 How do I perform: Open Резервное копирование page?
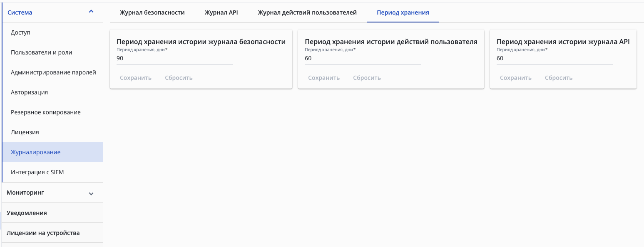click(x=46, y=112)
